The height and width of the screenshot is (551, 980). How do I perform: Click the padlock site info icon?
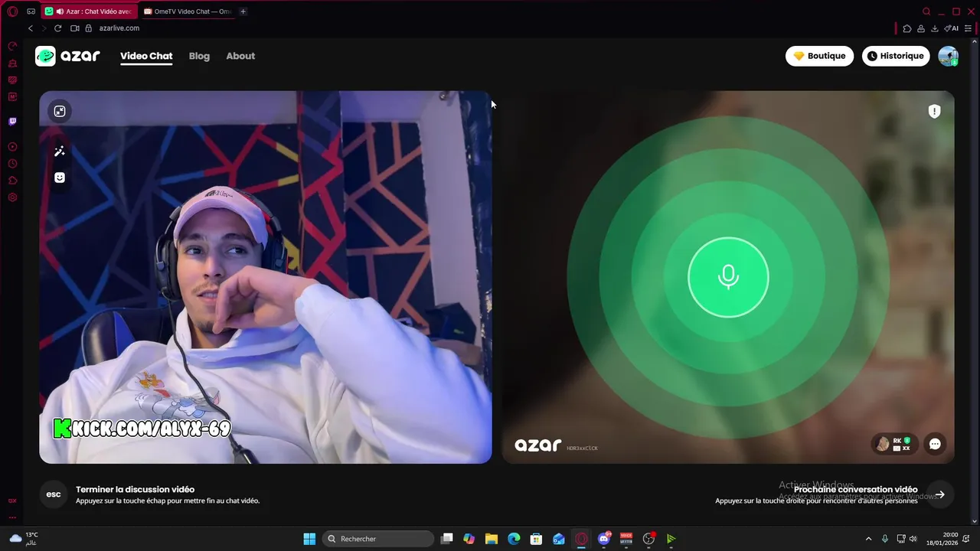click(x=89, y=28)
